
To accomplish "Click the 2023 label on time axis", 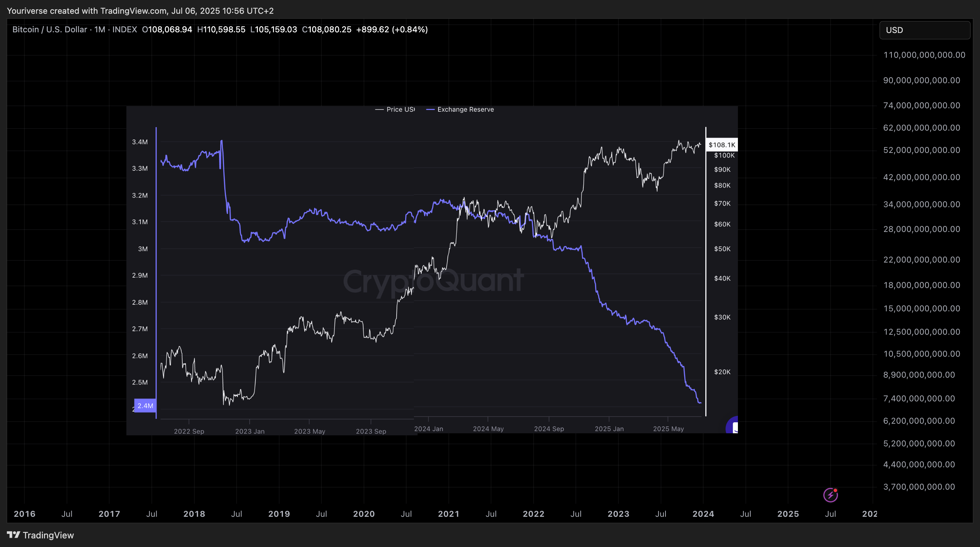I will coord(618,514).
